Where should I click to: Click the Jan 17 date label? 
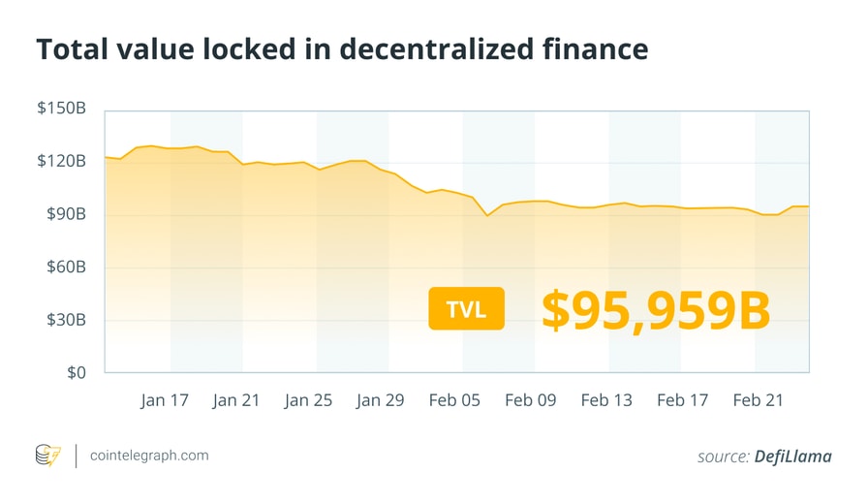pos(163,399)
